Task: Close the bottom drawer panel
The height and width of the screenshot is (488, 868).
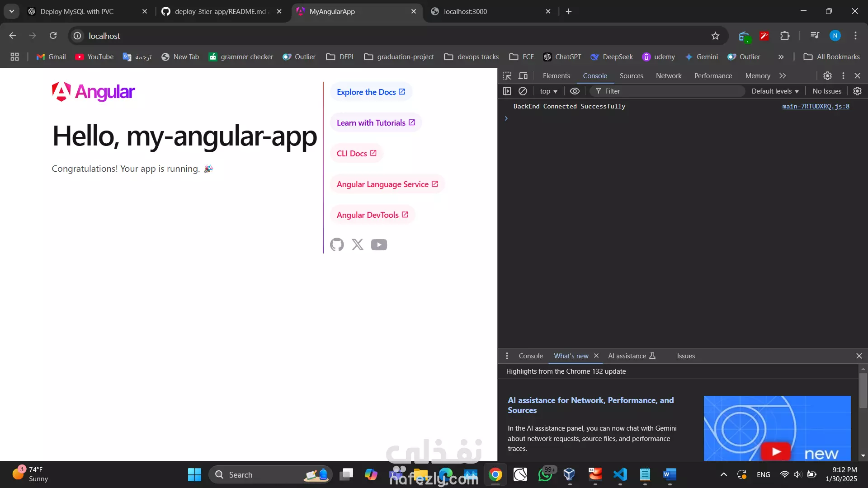Action: click(x=859, y=356)
